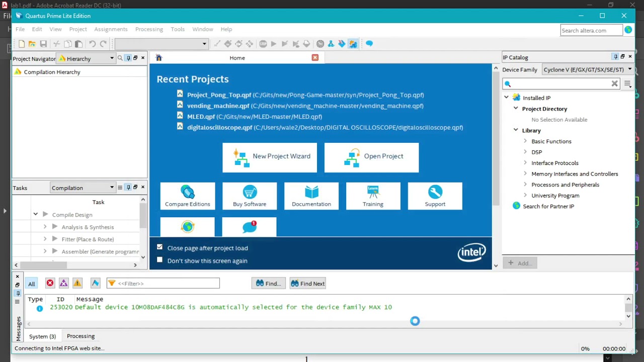
Task: Collapse the Library tree node
Action: coord(516,130)
